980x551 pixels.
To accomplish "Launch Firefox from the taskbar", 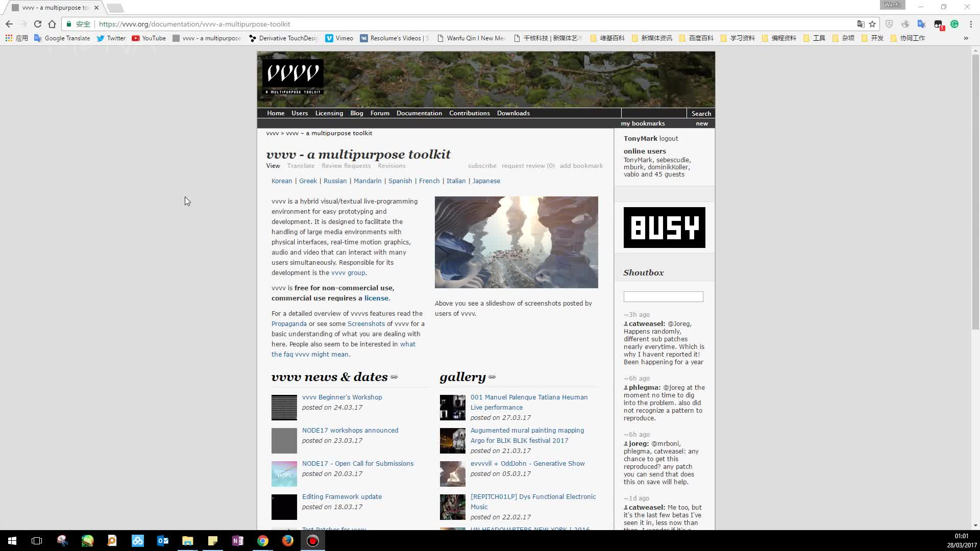I will point(288,541).
